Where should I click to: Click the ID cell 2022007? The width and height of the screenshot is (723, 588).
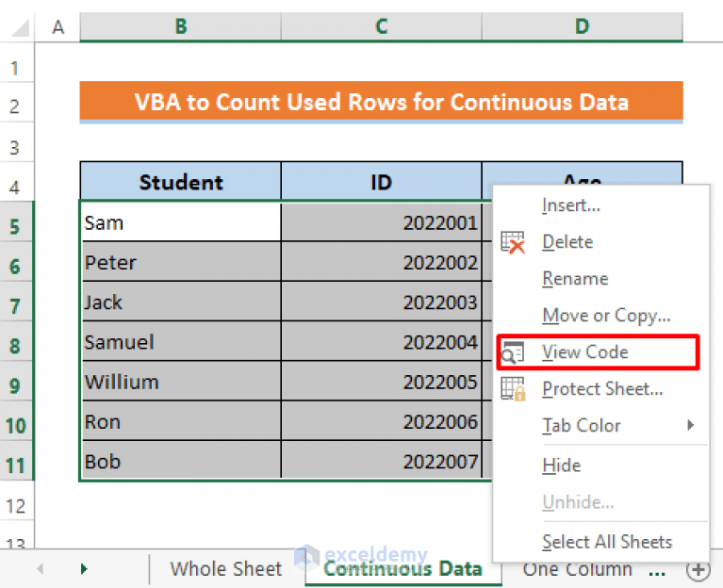coord(381,461)
